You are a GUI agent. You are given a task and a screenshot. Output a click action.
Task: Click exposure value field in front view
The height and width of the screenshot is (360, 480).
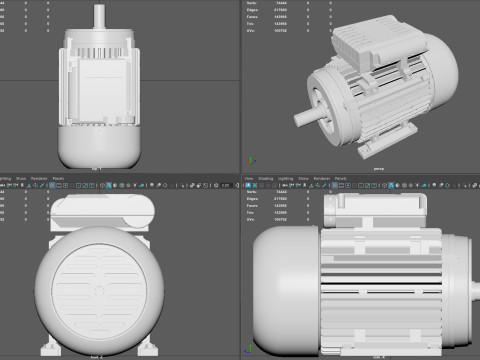point(226,185)
